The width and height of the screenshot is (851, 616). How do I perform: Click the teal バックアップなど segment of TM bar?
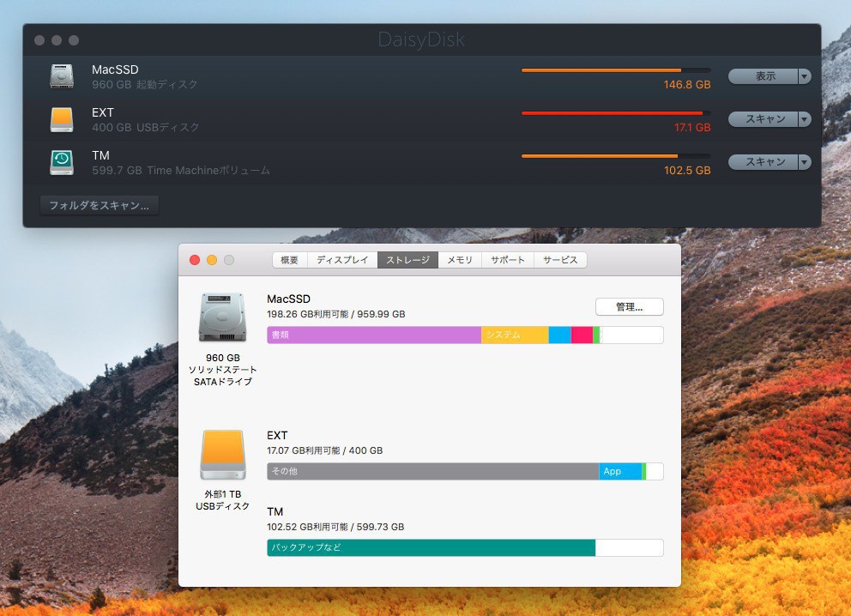pos(431,547)
